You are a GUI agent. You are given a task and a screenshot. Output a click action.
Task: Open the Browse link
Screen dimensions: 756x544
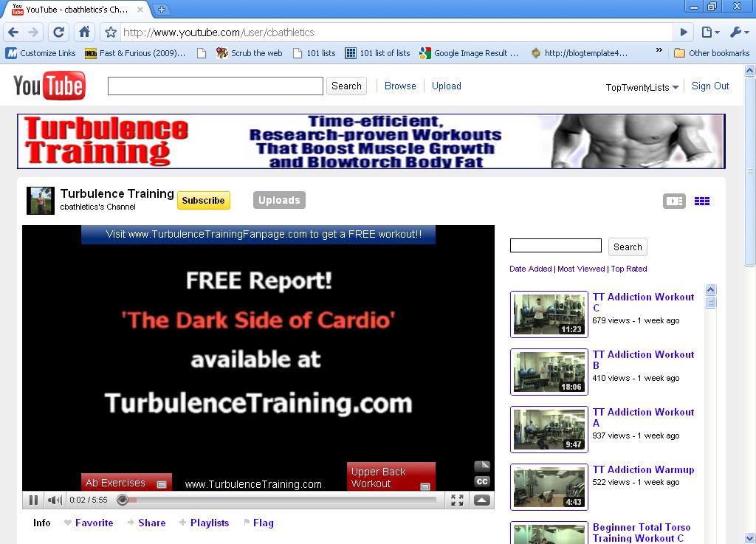click(x=400, y=86)
